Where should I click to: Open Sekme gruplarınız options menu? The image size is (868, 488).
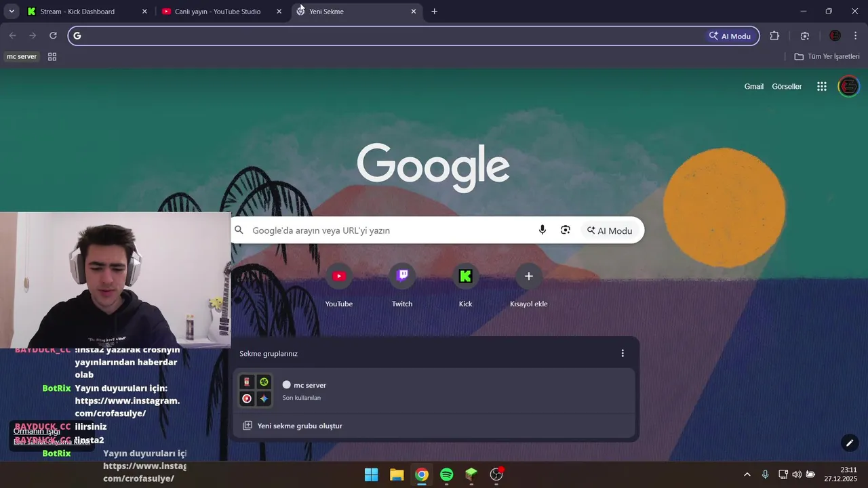tap(623, 353)
